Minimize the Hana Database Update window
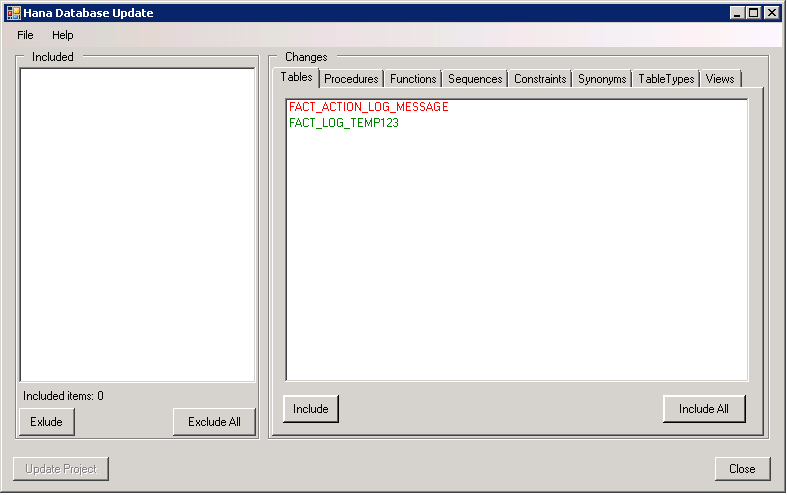The image size is (787, 495). click(737, 13)
